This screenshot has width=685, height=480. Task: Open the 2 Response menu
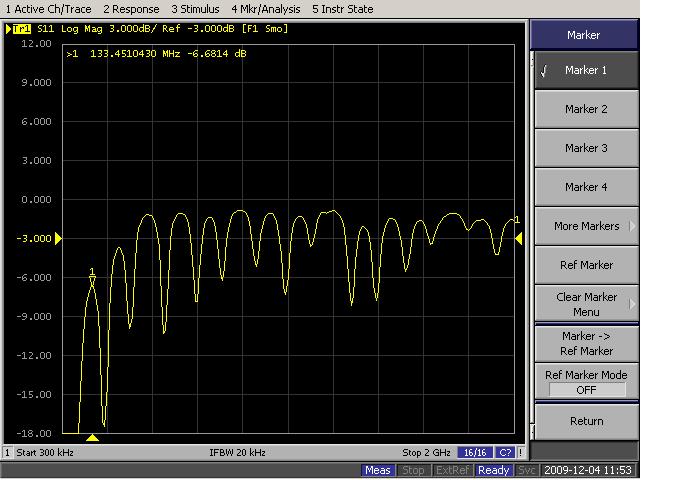click(131, 9)
